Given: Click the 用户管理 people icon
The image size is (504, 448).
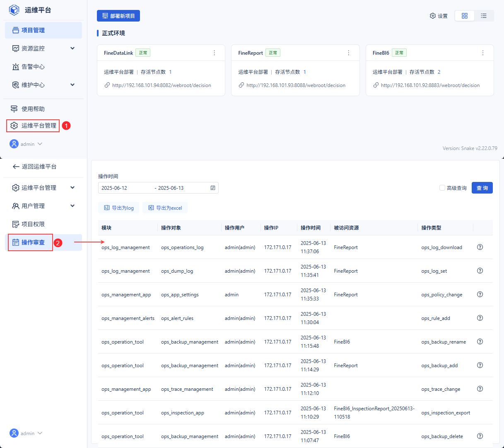Looking at the screenshot, I should [x=16, y=206].
